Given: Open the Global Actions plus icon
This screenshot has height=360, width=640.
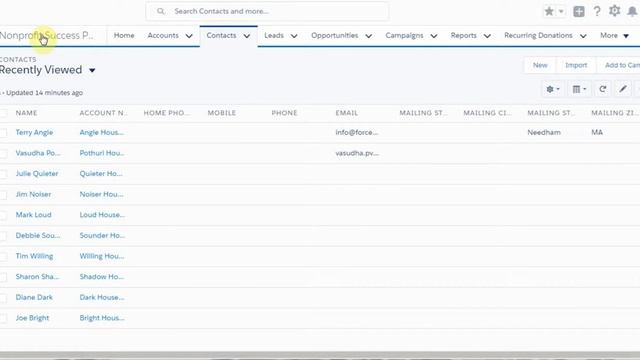Looking at the screenshot, I should click(579, 11).
